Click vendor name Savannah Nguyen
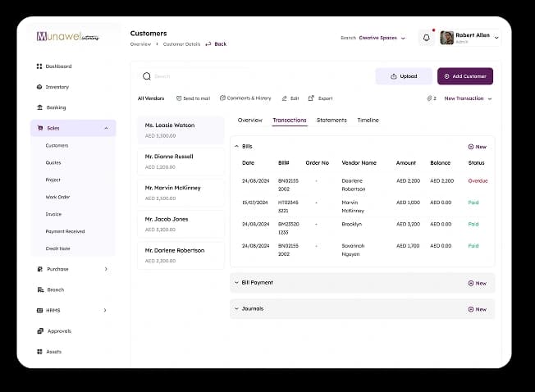This screenshot has height=392, width=535. point(353,250)
